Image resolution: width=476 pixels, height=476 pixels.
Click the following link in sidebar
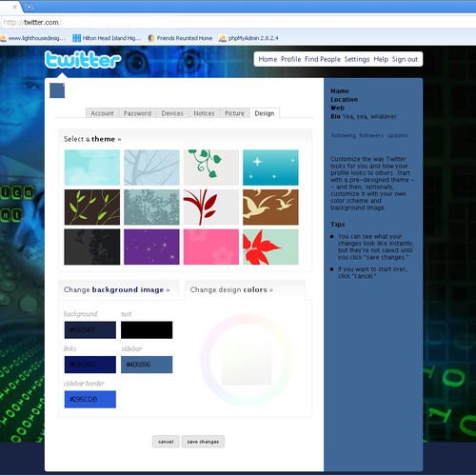[344, 135]
